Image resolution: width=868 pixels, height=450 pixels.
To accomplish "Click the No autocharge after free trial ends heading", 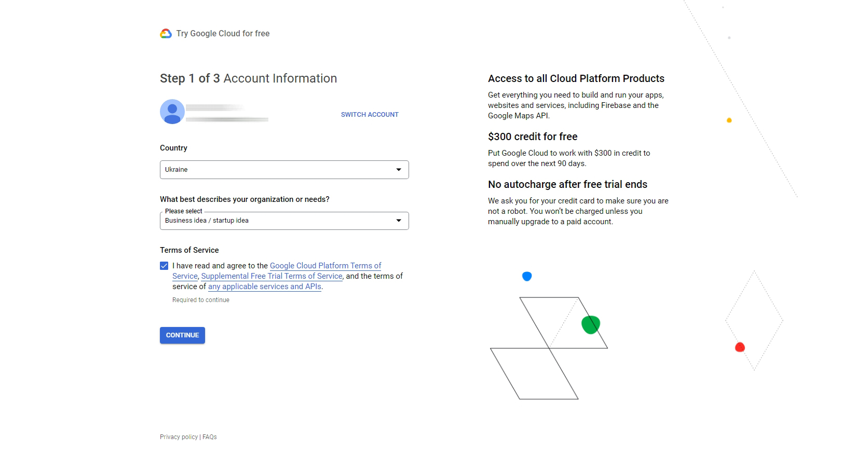I will (x=567, y=184).
